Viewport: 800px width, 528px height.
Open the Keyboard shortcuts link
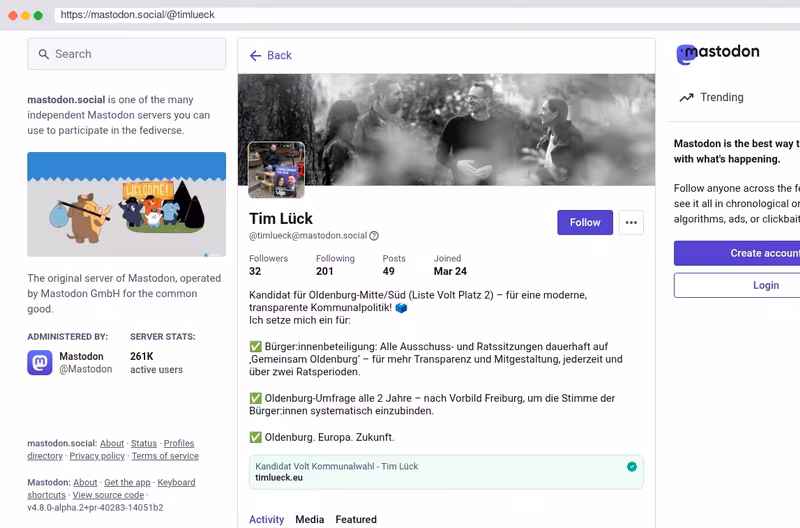(x=176, y=483)
